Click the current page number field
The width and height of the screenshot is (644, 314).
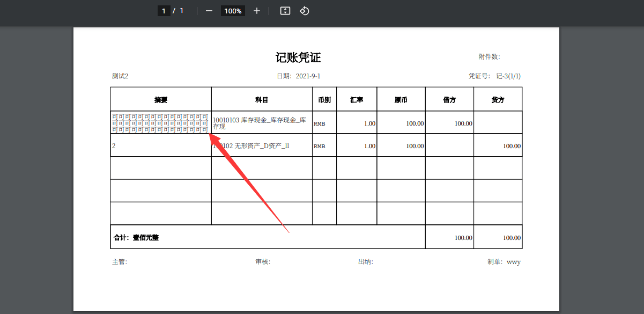tap(164, 11)
